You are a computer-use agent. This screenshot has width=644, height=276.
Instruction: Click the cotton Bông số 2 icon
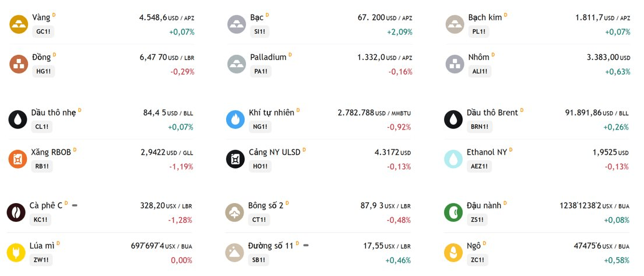(234, 212)
